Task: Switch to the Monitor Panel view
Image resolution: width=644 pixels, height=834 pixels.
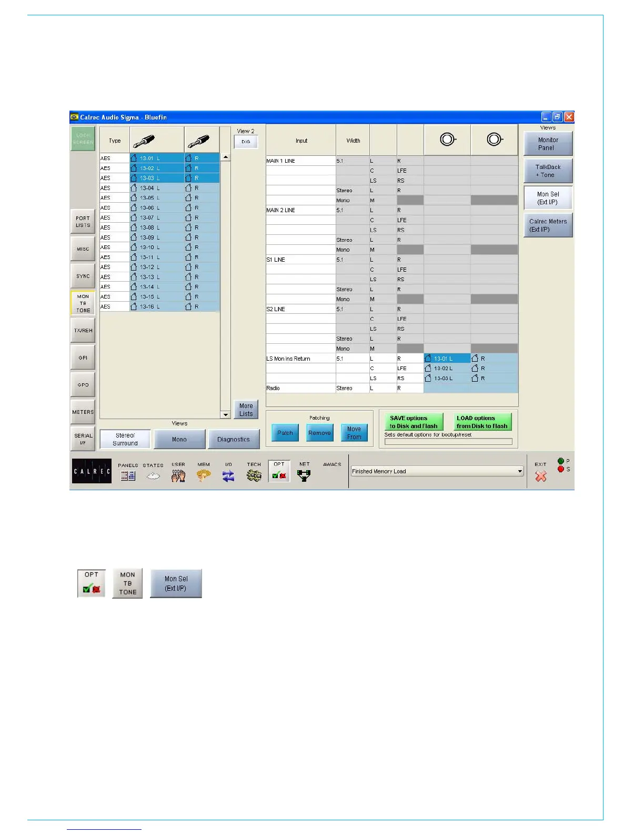Action: 548,144
